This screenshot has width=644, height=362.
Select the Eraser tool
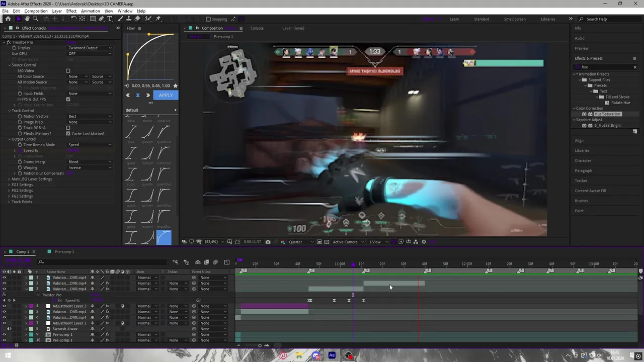[x=137, y=19]
